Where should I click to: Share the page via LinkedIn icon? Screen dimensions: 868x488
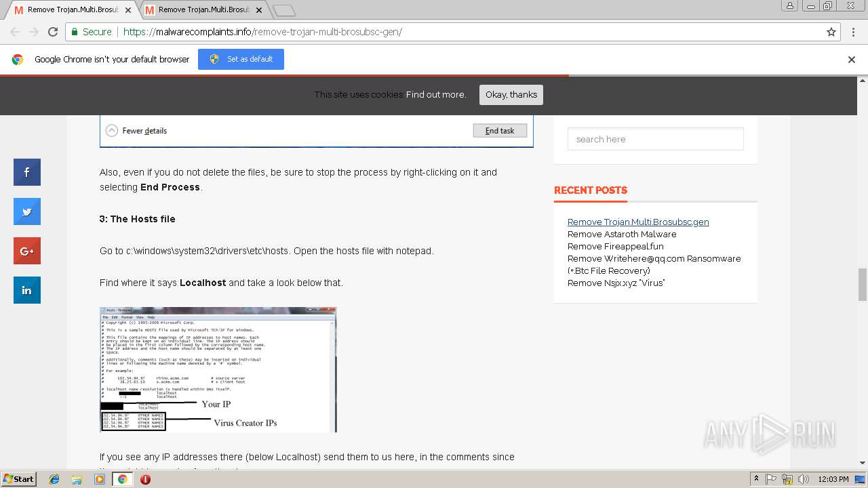[x=27, y=290]
